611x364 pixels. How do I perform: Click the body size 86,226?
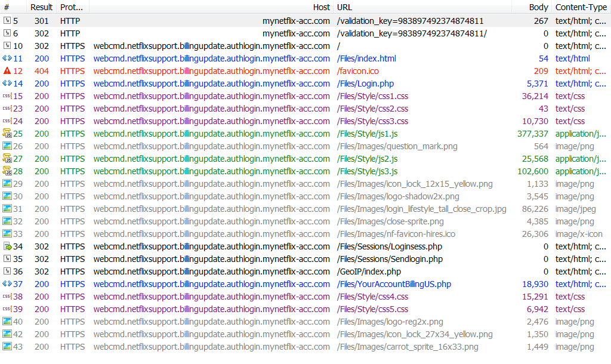535,209
